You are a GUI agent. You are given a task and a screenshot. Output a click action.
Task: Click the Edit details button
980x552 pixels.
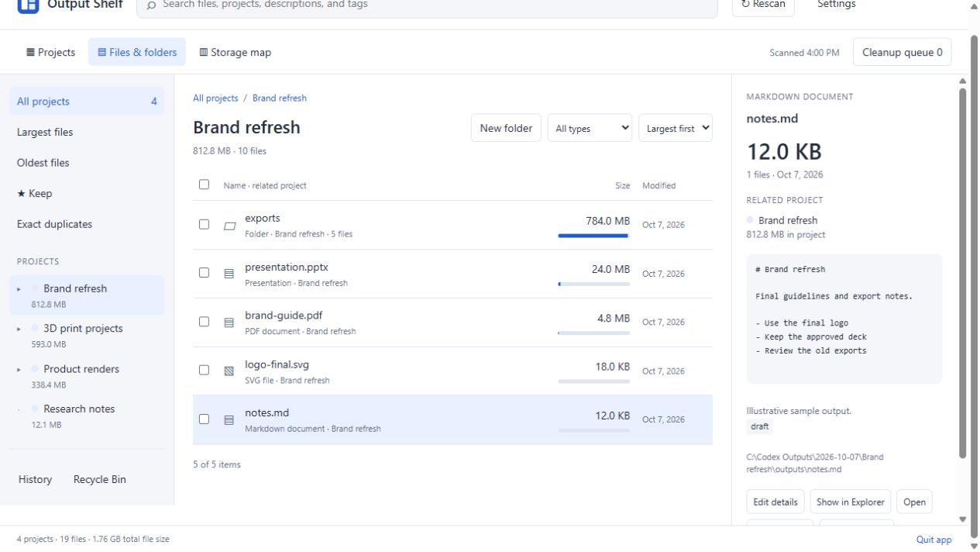click(x=775, y=502)
